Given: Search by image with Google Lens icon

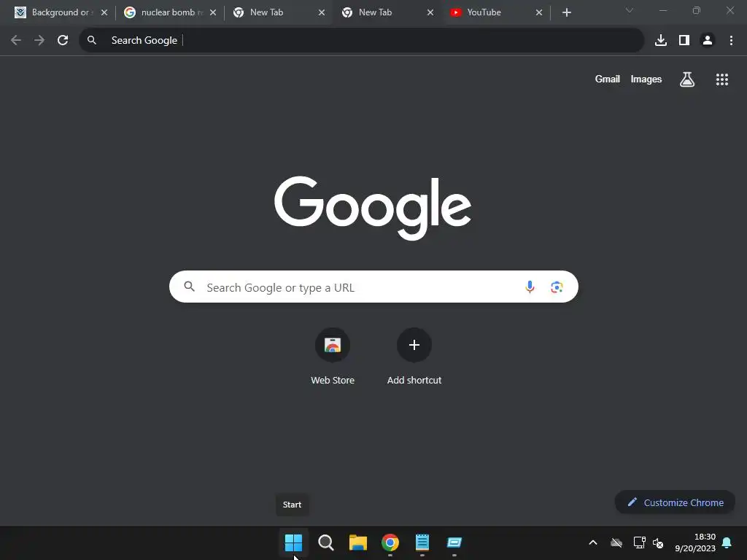Looking at the screenshot, I should point(557,287).
